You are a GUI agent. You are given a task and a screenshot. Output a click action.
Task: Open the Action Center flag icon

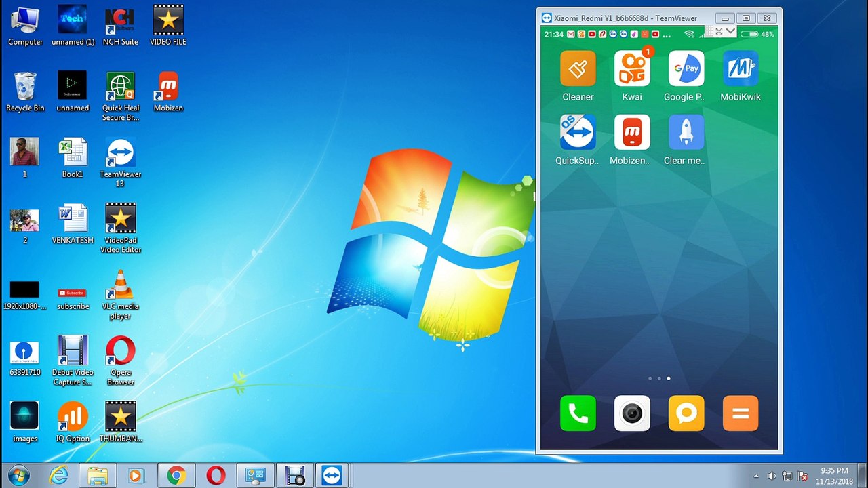tap(803, 476)
